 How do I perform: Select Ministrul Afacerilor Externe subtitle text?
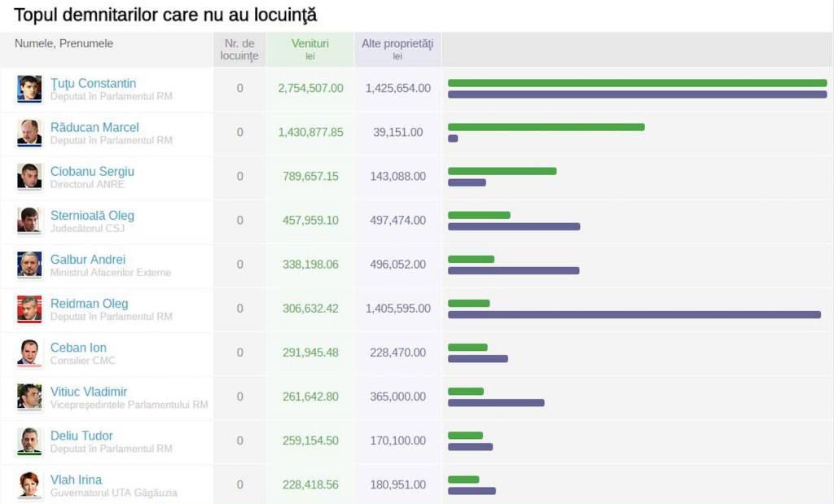pos(111,273)
